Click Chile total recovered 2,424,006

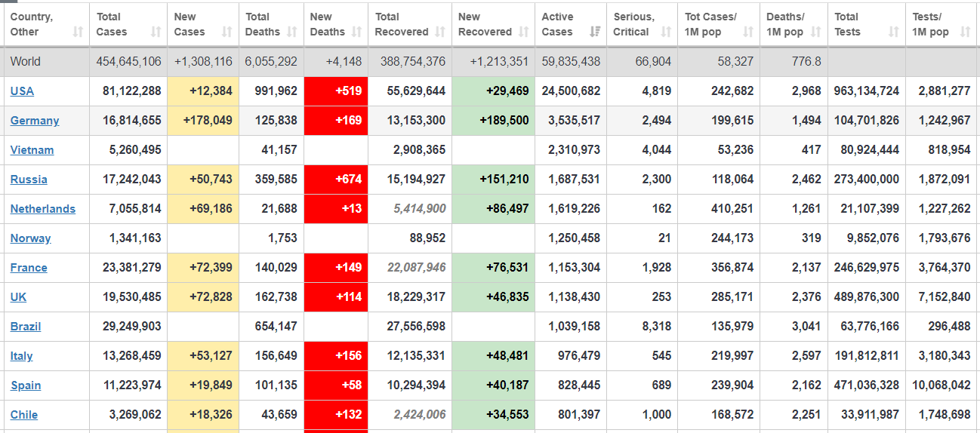(x=419, y=415)
